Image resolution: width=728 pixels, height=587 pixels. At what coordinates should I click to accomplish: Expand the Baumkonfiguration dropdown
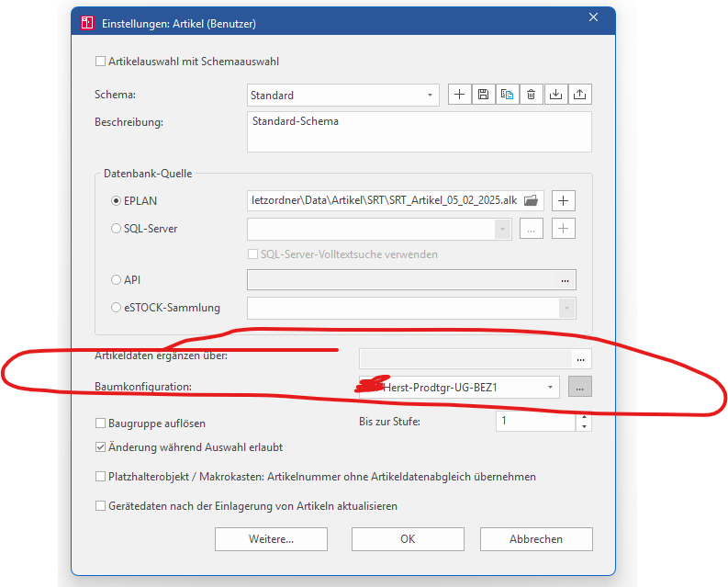point(550,387)
